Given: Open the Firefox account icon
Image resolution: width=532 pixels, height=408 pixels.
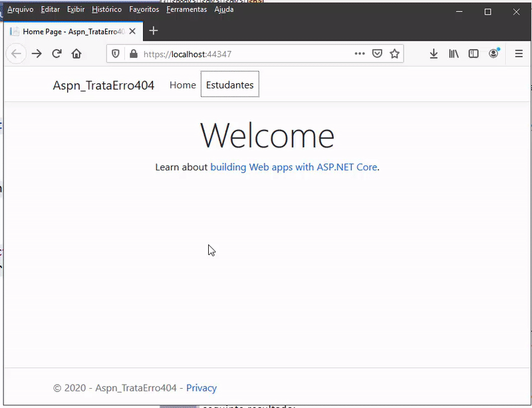Looking at the screenshot, I should (x=493, y=54).
